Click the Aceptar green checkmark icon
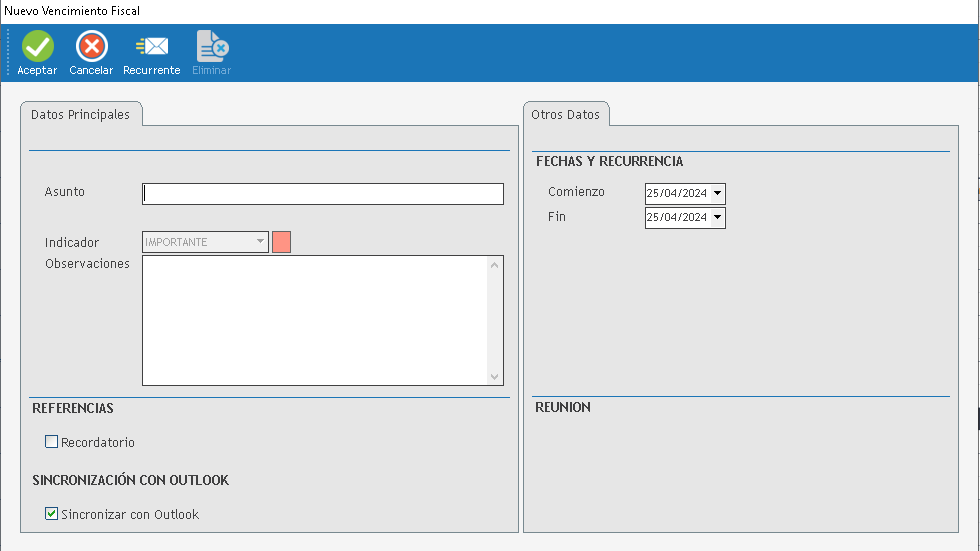This screenshot has height=551, width=980. 37,46
